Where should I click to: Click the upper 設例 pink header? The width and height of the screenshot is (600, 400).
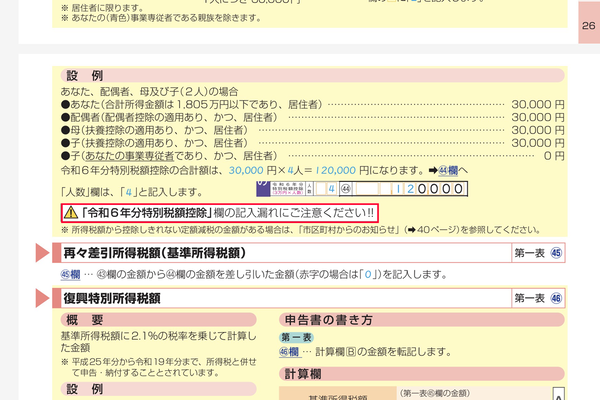coord(312,75)
